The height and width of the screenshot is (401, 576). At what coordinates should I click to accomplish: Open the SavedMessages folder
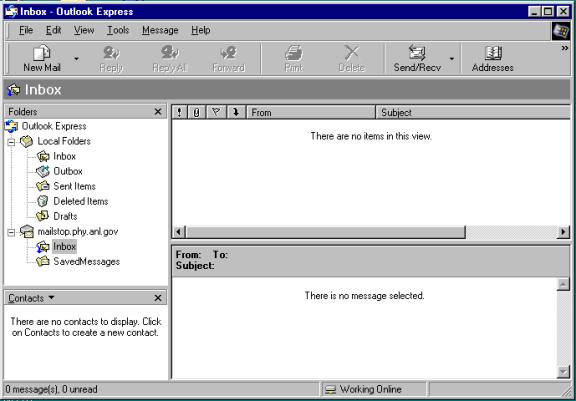87,262
